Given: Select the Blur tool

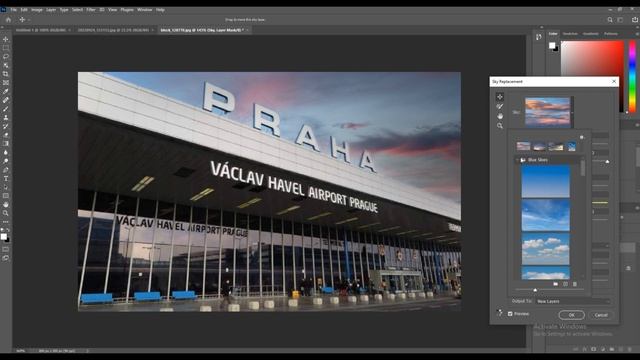Looking at the screenshot, I should (x=6, y=152).
